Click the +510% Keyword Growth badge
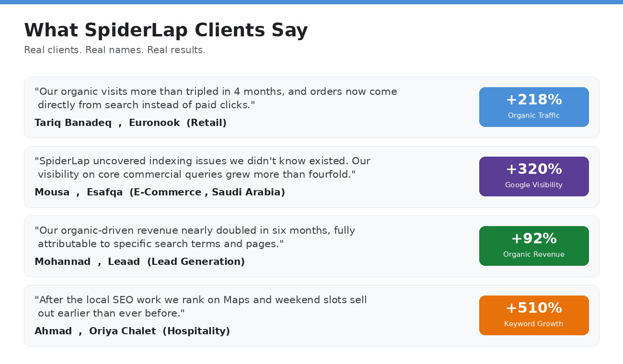The width and height of the screenshot is (623, 364). pyautogui.click(x=534, y=315)
